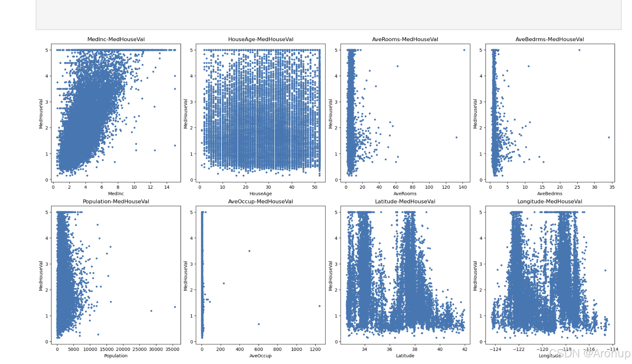The image size is (632, 364).
Task: Click the -124 tick on Longitude axis
Action: (x=495, y=349)
